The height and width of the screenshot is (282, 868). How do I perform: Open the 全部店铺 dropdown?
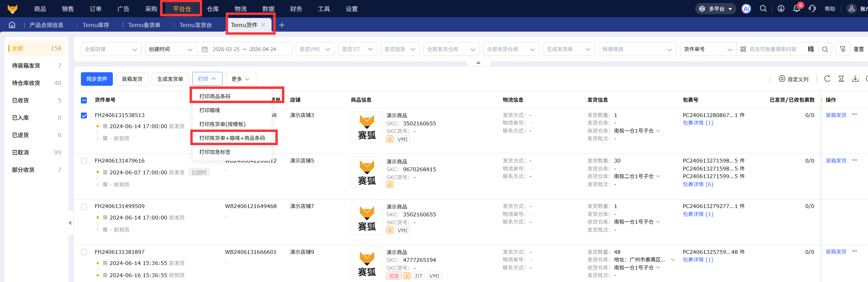(111, 49)
